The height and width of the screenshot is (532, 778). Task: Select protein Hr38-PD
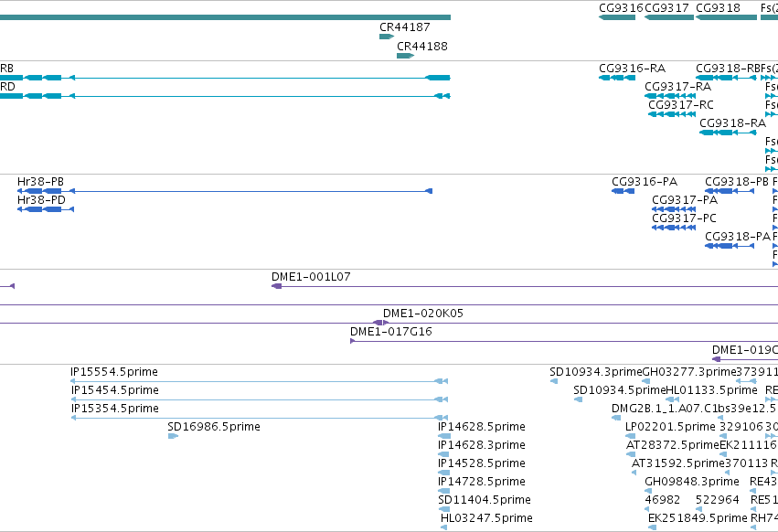41,200
